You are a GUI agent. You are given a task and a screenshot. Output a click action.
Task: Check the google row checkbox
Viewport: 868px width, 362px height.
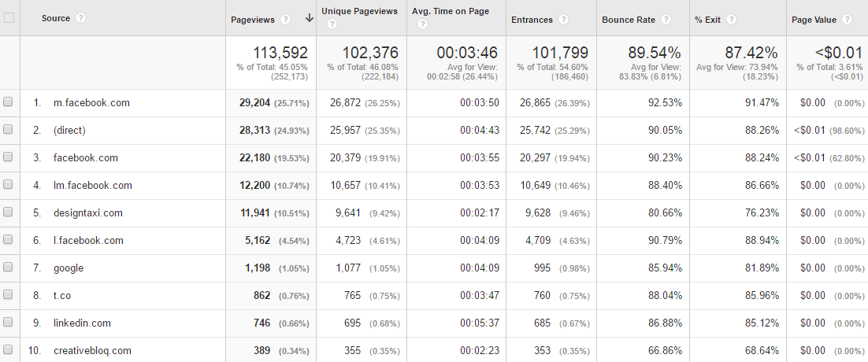(x=8, y=267)
